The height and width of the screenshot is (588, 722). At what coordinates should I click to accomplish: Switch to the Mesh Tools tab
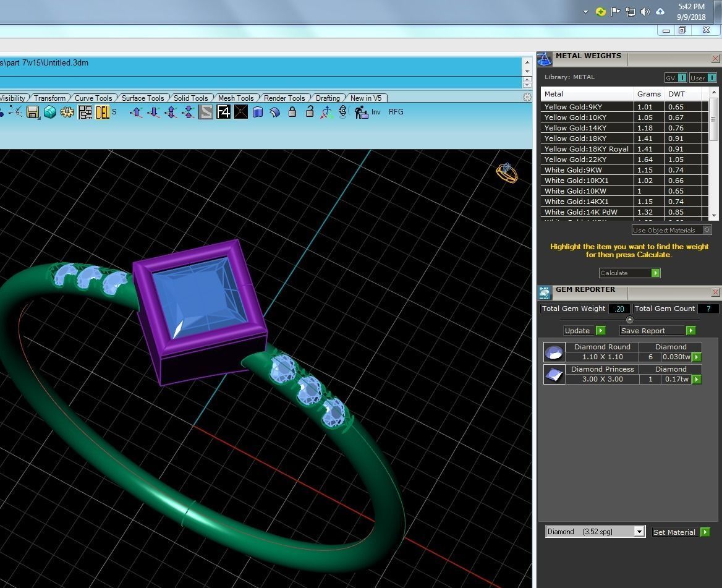pos(236,98)
